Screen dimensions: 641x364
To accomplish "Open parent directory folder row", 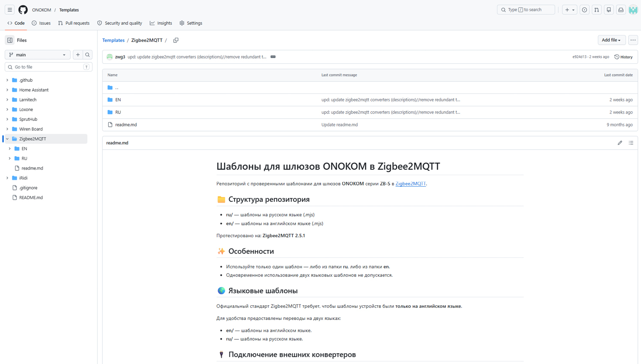I will coord(370,87).
